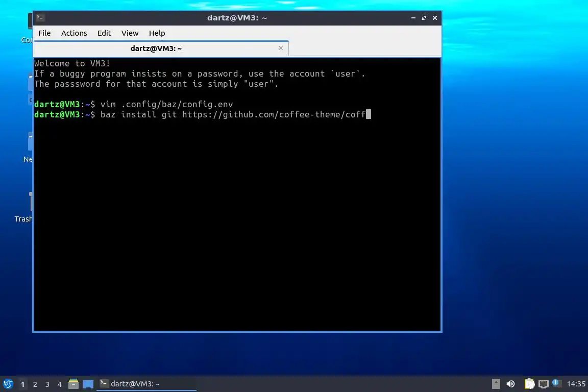Open the Edit menu
Image resolution: width=588 pixels, height=392 pixels.
104,33
